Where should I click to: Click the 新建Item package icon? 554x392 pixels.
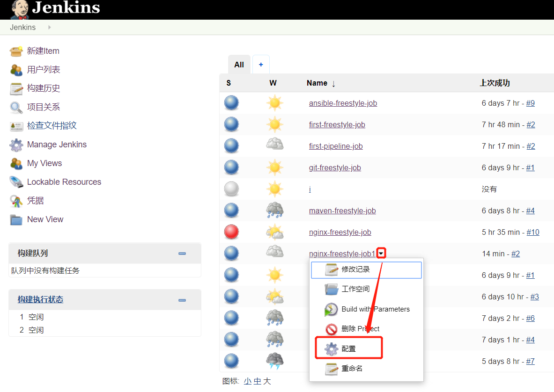pos(16,51)
